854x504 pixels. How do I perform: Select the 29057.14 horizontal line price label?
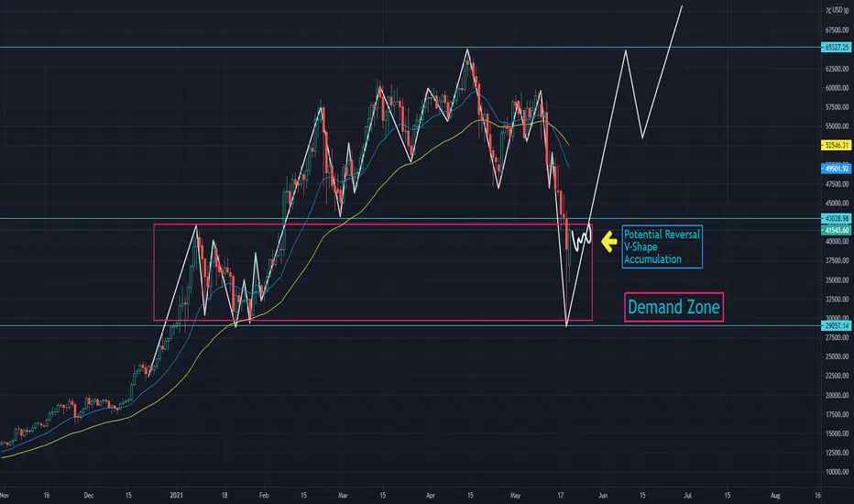coord(836,326)
